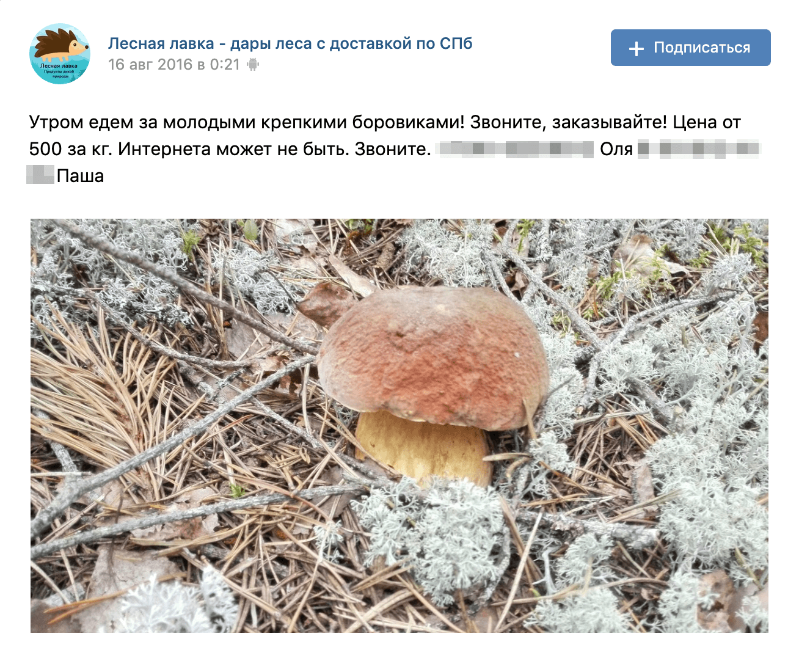This screenshot has width=799, height=672.
Task: Click the name Паша in the post
Action: pos(80,176)
